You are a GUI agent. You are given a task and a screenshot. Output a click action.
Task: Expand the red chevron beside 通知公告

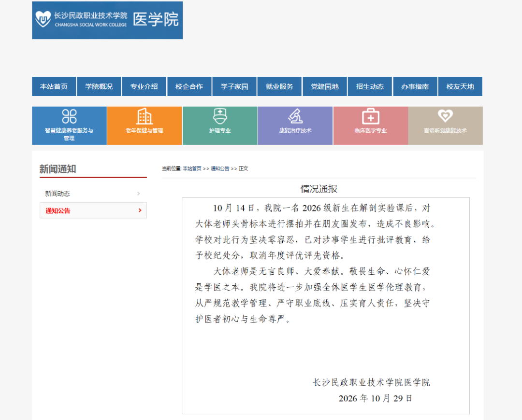140,210
